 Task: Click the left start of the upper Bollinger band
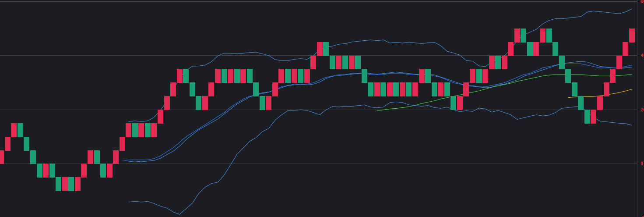pos(128,121)
